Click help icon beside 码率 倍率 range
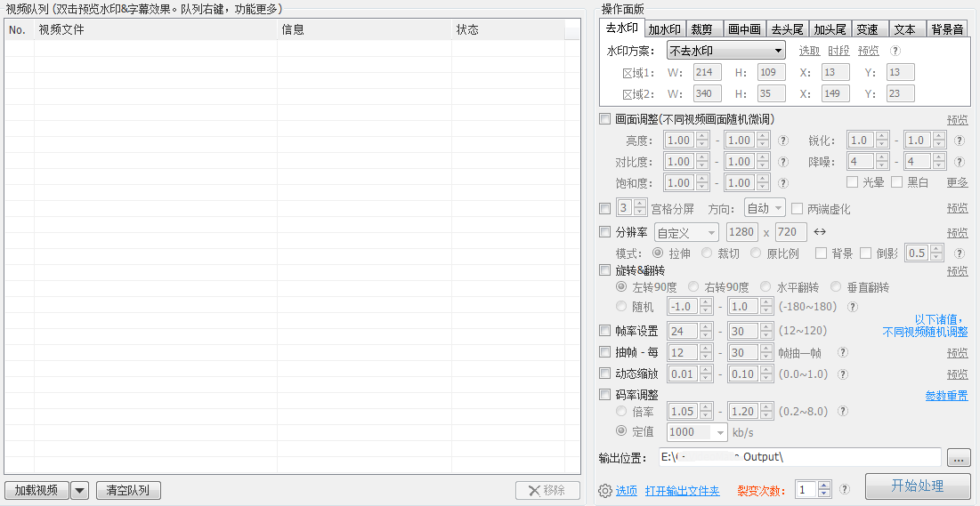Screen dimensions: 980x506 tap(842, 412)
